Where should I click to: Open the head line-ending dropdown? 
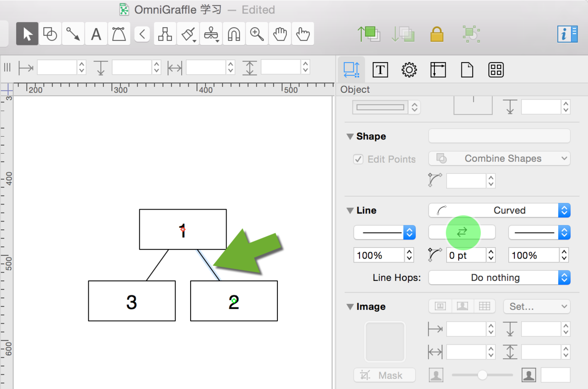click(x=539, y=232)
